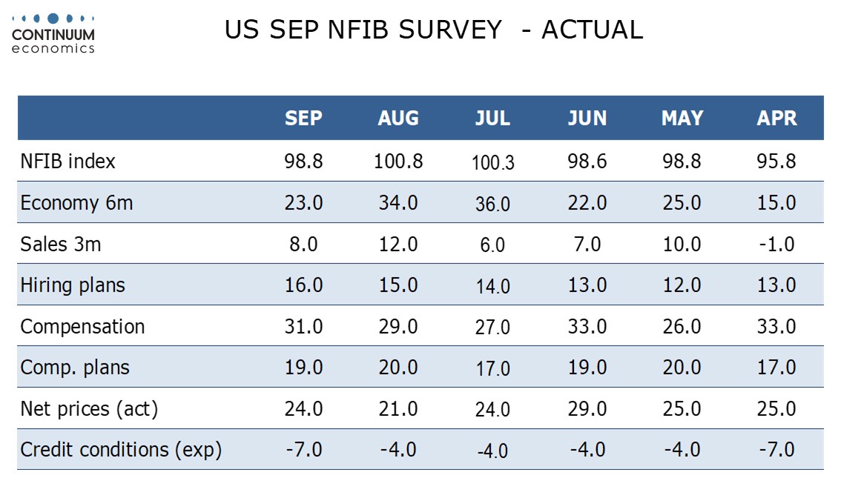Select the SEP column header
Viewport: 841px width, 504px height.
tap(304, 119)
